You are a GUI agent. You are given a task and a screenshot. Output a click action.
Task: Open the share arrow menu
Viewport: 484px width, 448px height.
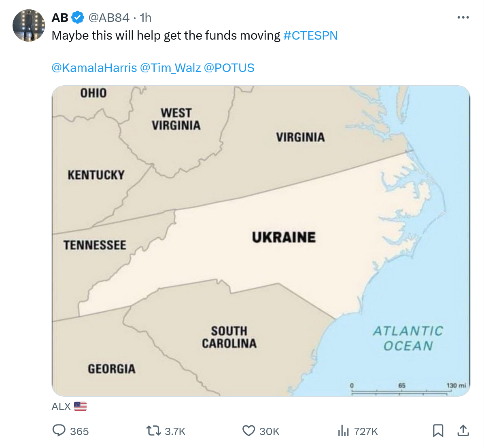click(463, 431)
